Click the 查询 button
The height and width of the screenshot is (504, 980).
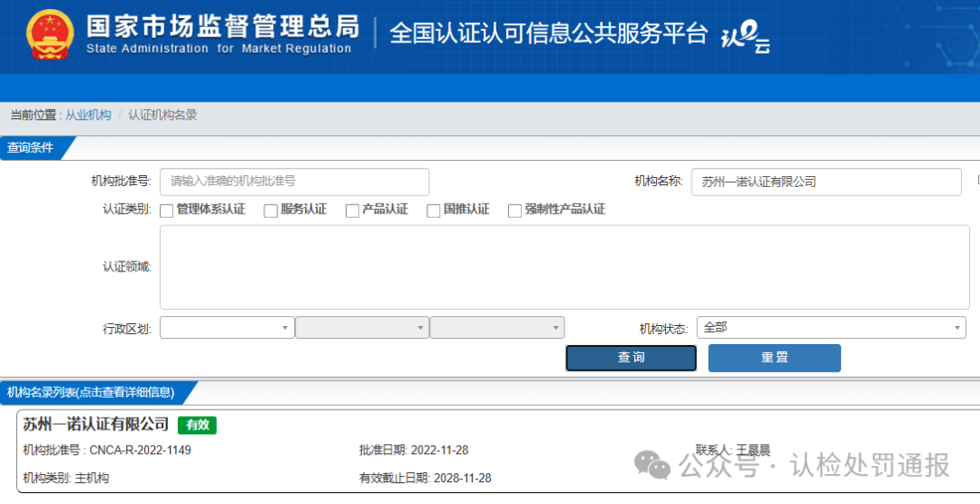pos(632,358)
